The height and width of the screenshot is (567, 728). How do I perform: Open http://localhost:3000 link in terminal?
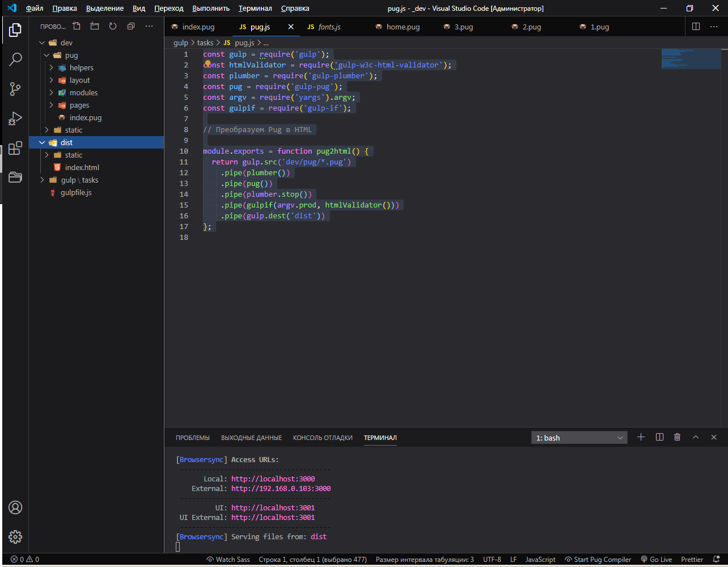click(273, 479)
